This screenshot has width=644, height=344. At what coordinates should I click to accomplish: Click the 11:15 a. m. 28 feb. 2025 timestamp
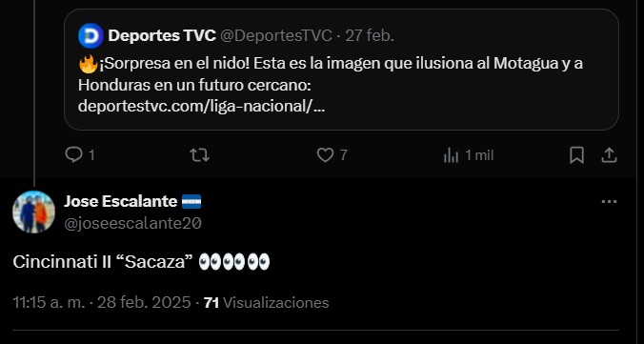pyautogui.click(x=101, y=302)
